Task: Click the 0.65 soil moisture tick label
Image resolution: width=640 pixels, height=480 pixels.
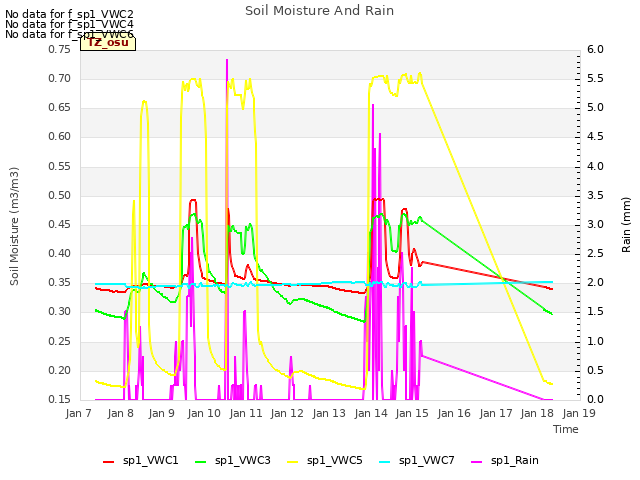Action: click(60, 108)
